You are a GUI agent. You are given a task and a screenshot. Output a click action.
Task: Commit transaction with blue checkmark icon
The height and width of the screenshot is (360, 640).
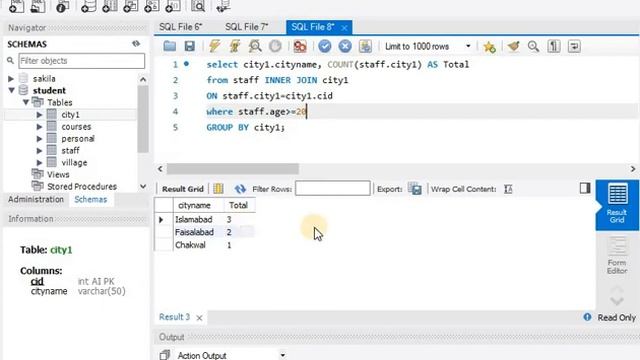click(x=324, y=46)
